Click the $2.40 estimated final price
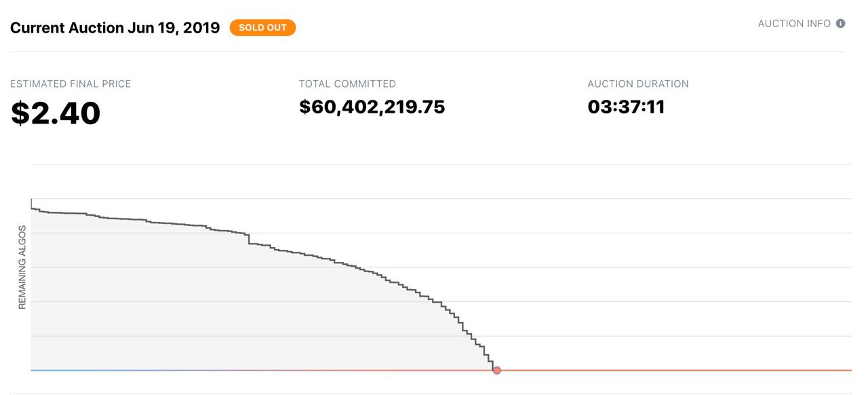868x395 pixels. click(56, 113)
